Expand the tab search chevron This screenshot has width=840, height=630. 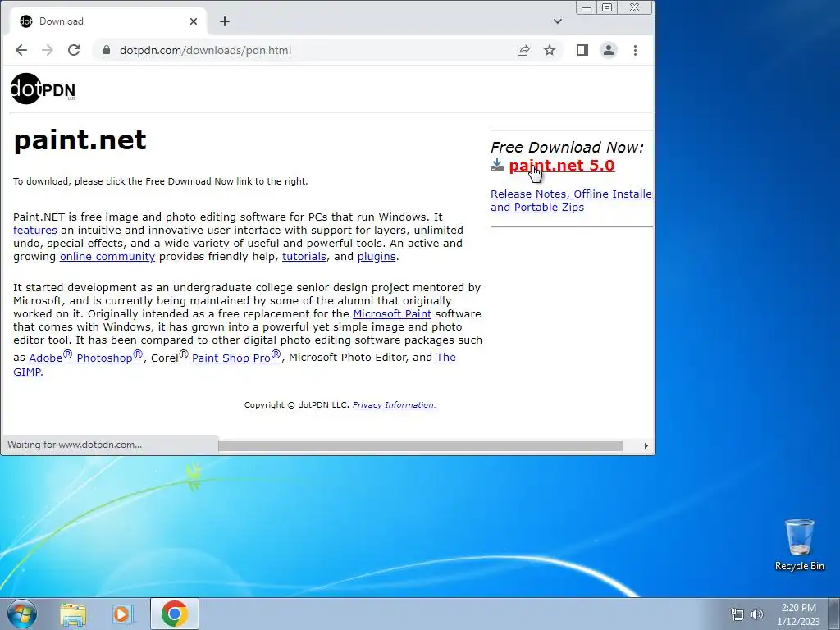[x=558, y=21]
